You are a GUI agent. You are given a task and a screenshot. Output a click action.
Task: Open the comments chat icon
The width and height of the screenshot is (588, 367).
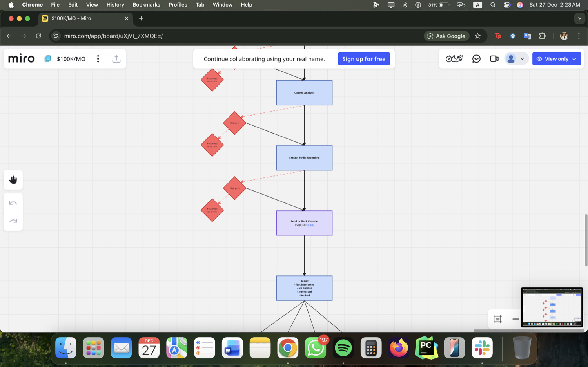point(476,59)
